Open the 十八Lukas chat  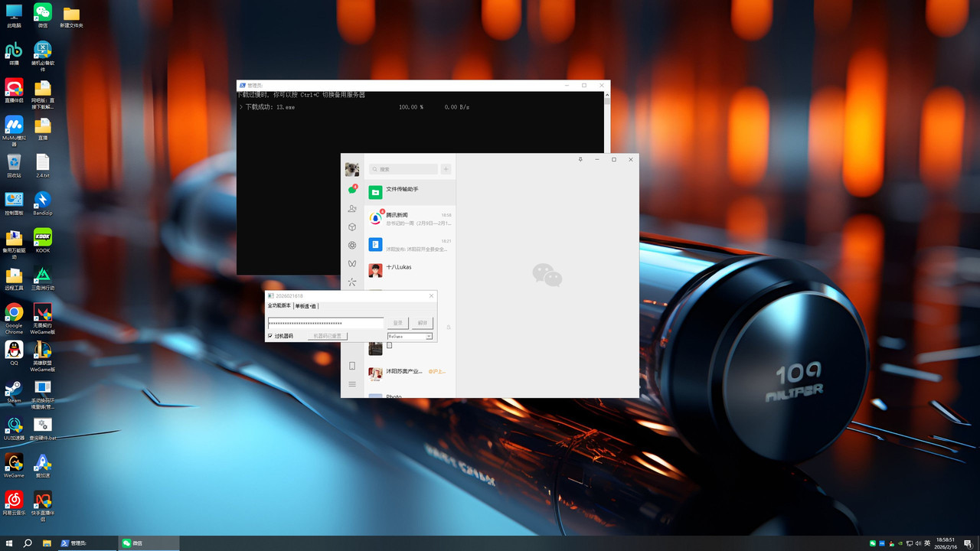click(410, 269)
